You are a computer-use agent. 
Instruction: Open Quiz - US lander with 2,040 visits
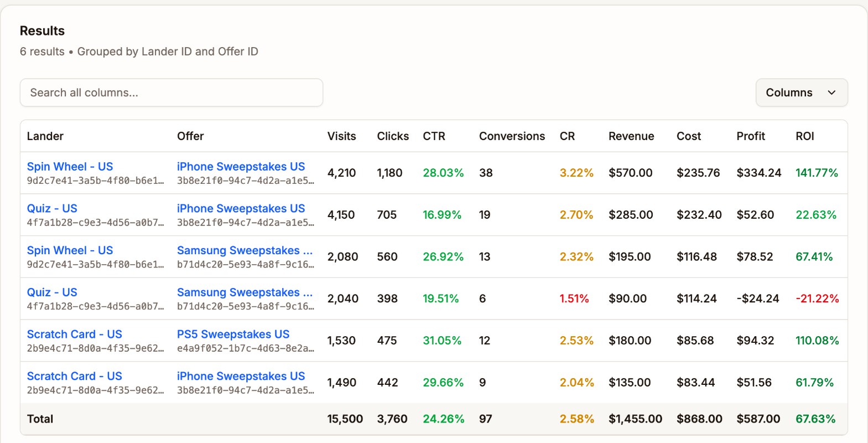point(52,292)
